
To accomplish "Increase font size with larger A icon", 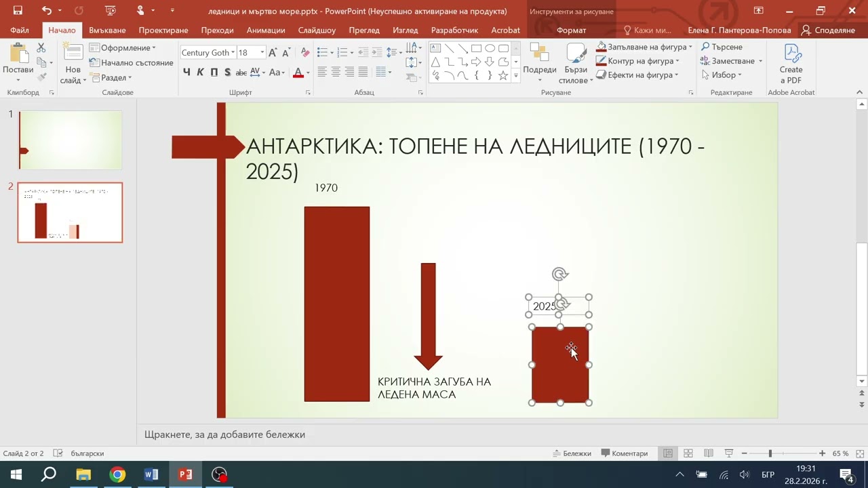I will pos(273,53).
